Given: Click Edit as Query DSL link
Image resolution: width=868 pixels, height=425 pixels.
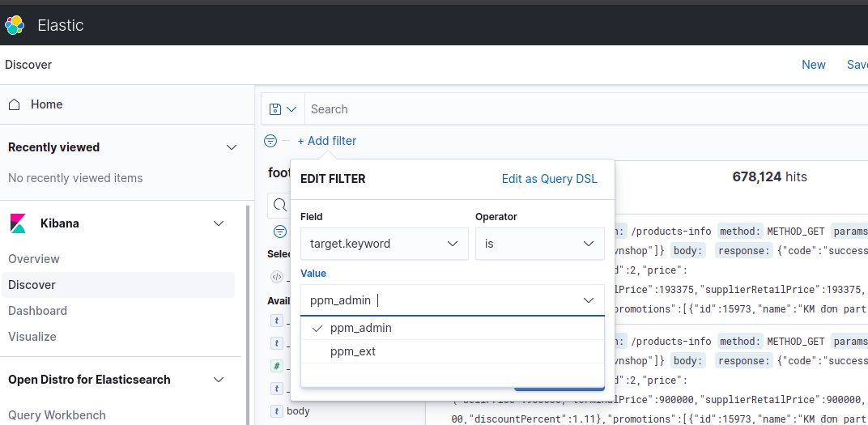Looking at the screenshot, I should click(550, 179).
